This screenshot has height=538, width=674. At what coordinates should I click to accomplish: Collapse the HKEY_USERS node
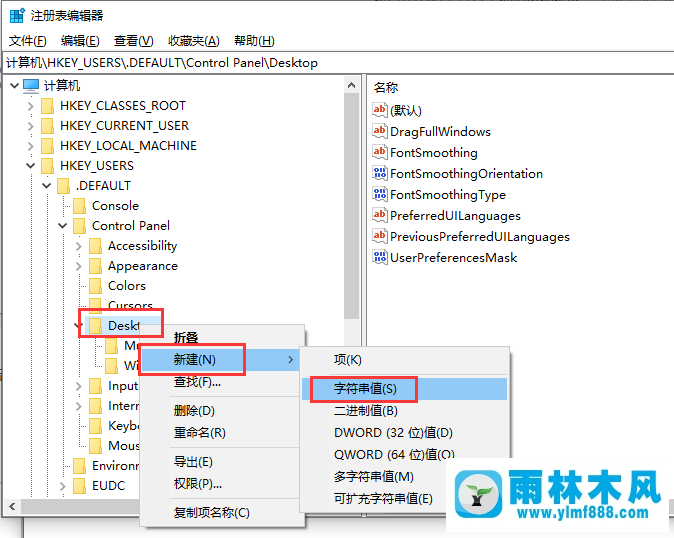tap(31, 166)
